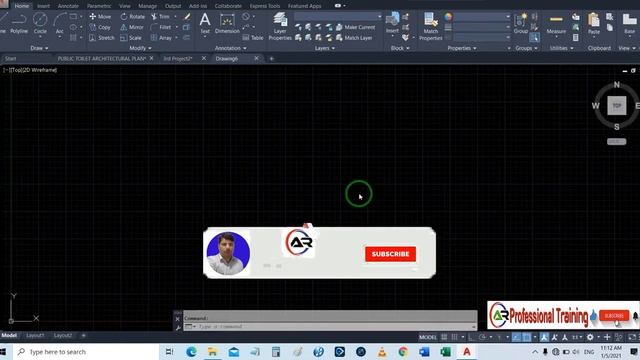
Task: Select the Polyline tool
Action: pos(19,23)
